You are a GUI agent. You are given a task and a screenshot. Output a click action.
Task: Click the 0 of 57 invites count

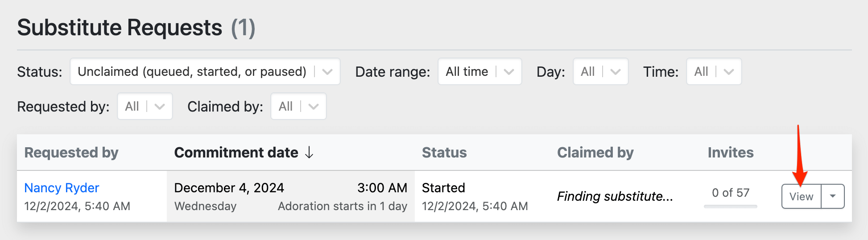point(730,193)
